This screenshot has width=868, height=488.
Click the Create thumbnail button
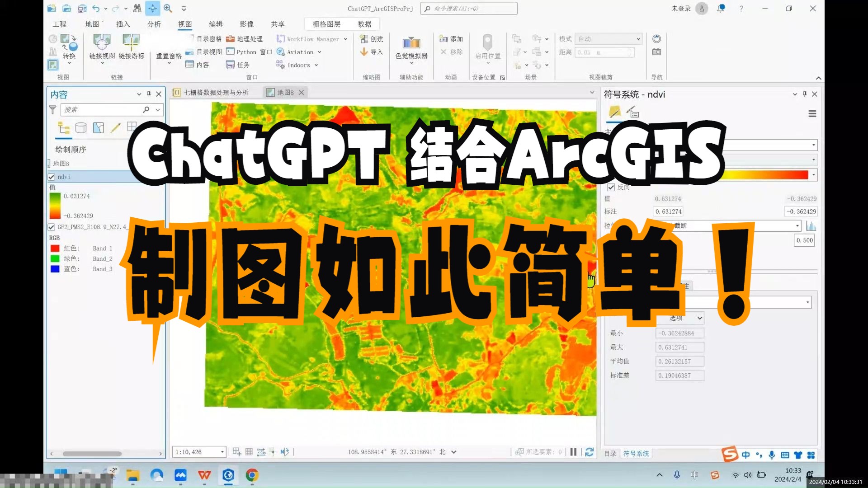(372, 39)
